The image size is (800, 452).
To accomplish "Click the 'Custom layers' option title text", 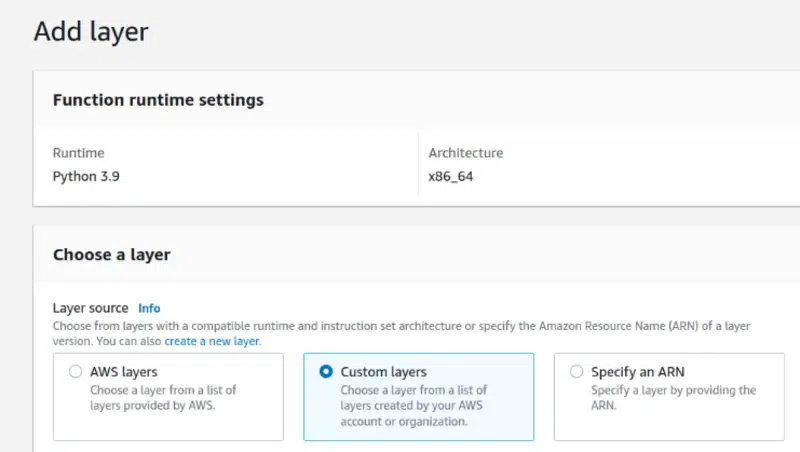I will coord(383,372).
